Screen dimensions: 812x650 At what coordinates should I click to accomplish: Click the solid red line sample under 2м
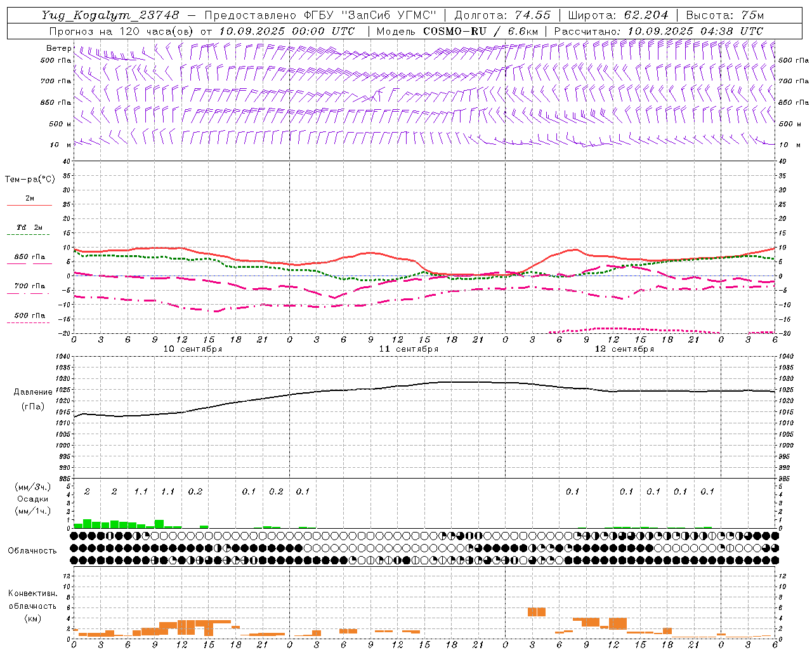tap(29, 206)
